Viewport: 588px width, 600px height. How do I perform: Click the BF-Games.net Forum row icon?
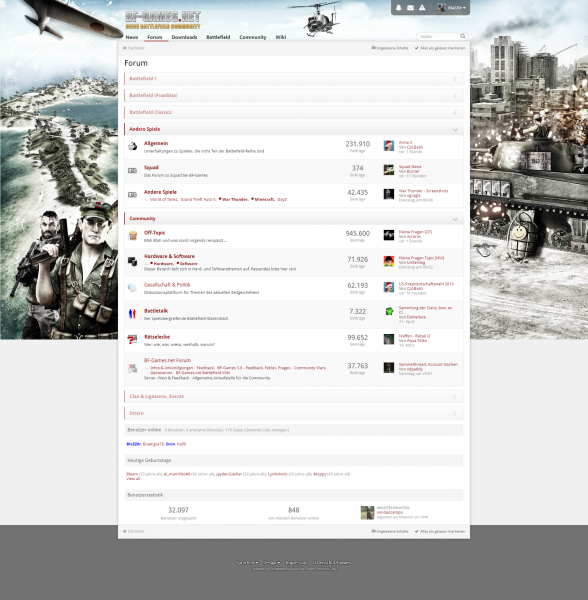(x=132, y=368)
